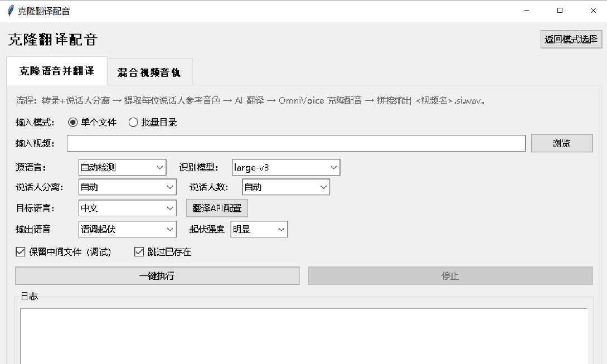The image size is (607, 364).
Task: Toggle the 跳过已存在 checkbox
Action: (139, 252)
